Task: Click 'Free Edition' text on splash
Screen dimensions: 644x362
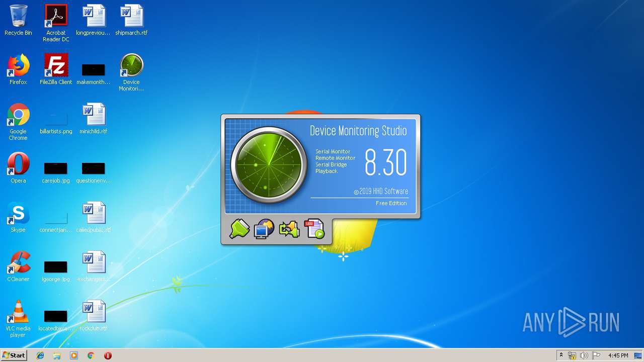Action: 391,203
